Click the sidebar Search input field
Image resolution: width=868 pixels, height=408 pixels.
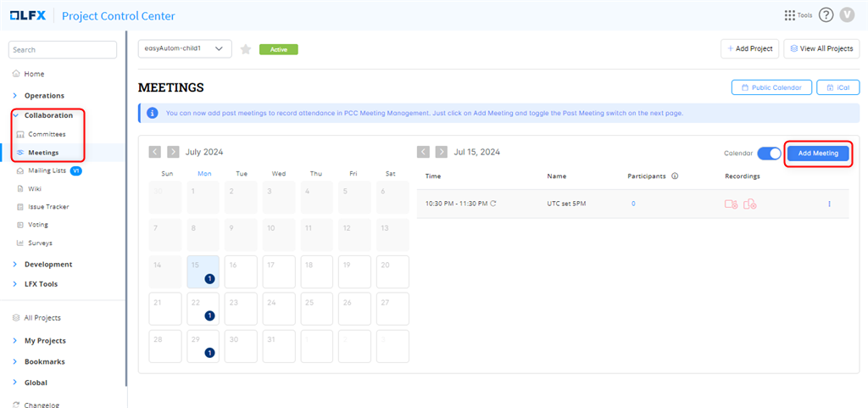62,50
